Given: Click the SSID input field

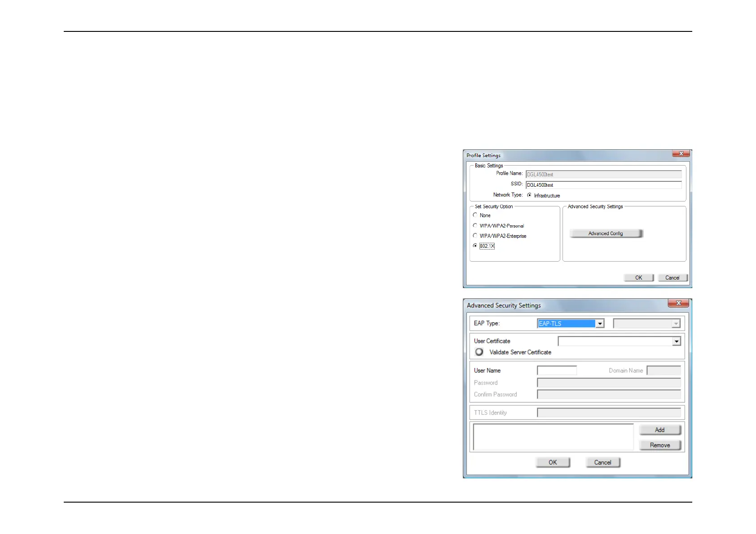Looking at the screenshot, I should tap(604, 185).
